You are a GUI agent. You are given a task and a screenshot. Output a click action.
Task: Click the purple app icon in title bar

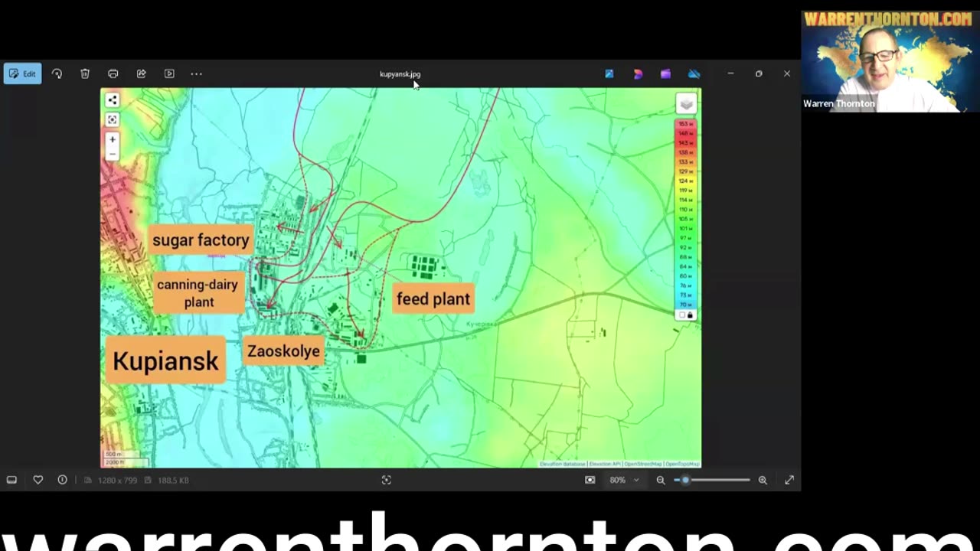click(665, 73)
